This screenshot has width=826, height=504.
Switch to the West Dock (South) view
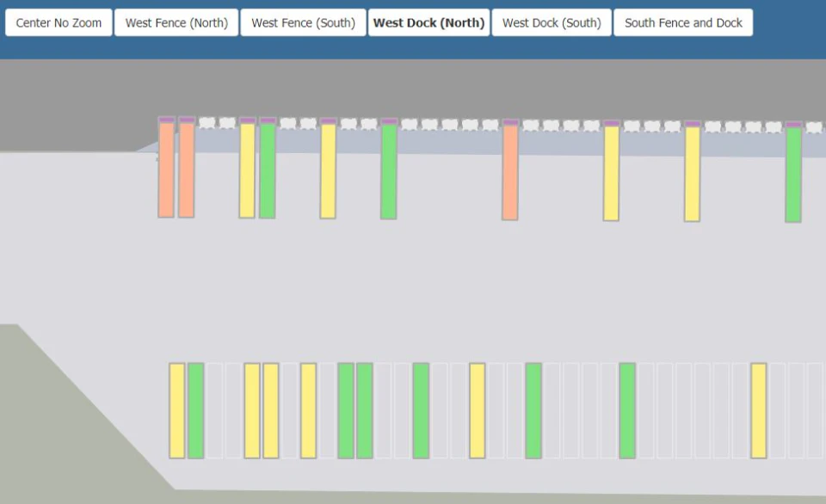(x=551, y=22)
